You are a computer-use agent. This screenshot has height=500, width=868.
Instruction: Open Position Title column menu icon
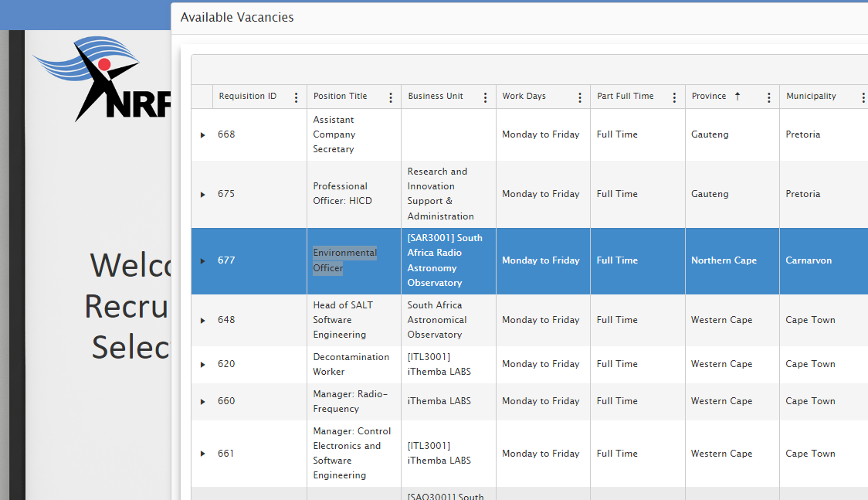[391, 97]
